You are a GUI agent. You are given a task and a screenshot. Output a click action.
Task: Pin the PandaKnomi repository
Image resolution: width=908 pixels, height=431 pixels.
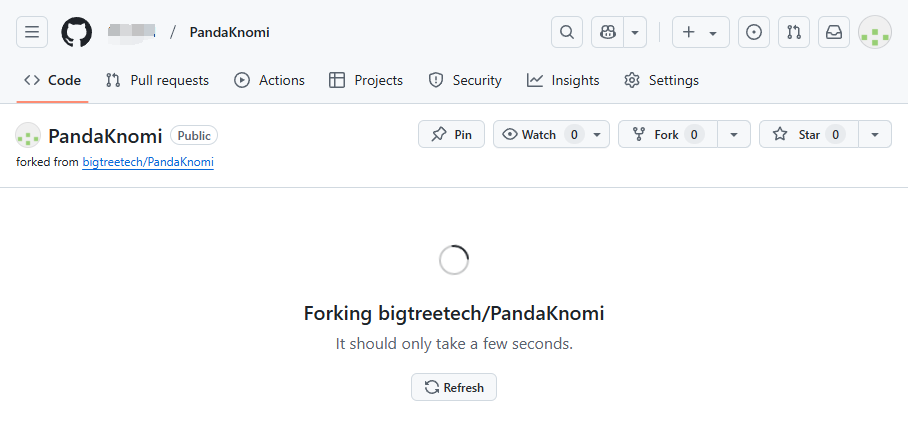[451, 134]
